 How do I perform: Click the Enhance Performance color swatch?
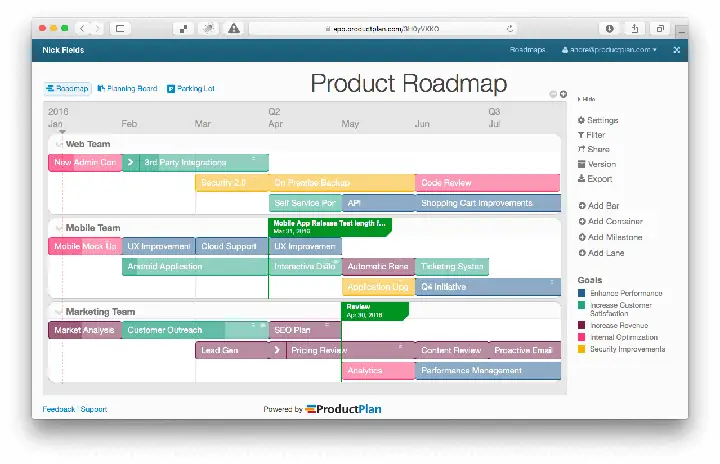pos(581,293)
